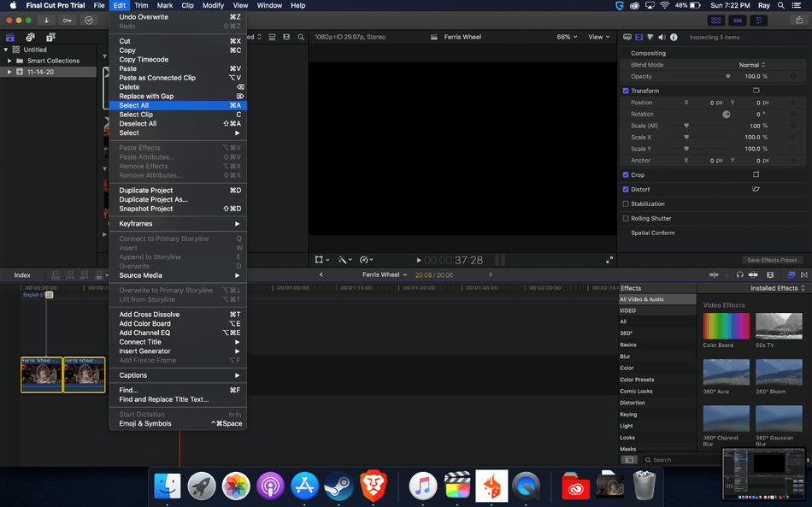Click the timeline Index button
Screen dimensions: 812x507
[x=21, y=275]
